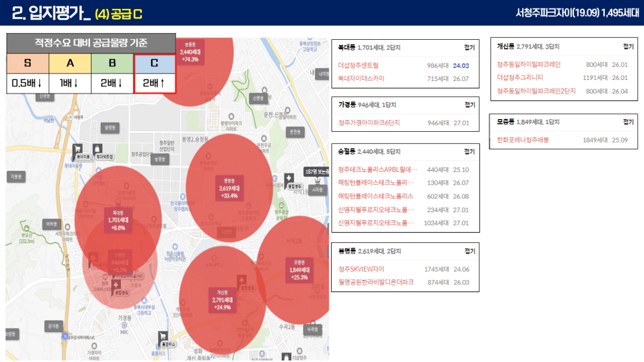644x362 pixels.
Task: Open the 해링턴플레이스테크노폴리스 link with 602세대
Action: pyautogui.click(x=375, y=196)
